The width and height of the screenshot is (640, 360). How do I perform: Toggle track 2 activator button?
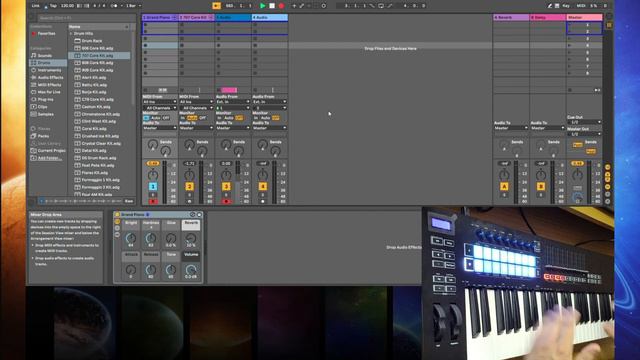point(189,187)
